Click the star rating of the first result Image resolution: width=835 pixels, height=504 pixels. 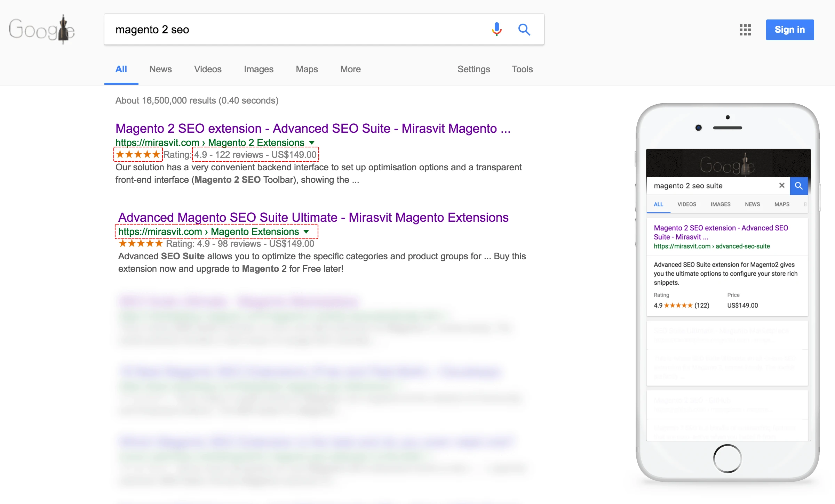(x=138, y=154)
